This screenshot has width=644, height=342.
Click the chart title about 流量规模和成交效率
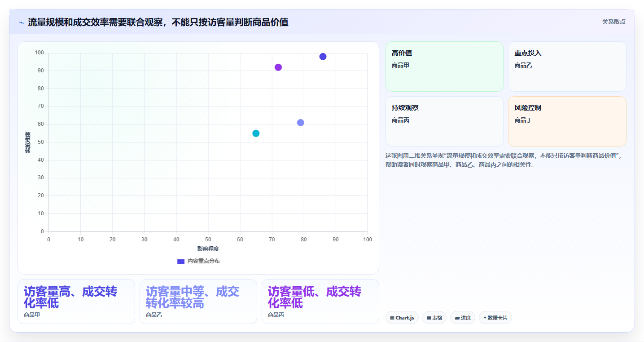pos(158,22)
